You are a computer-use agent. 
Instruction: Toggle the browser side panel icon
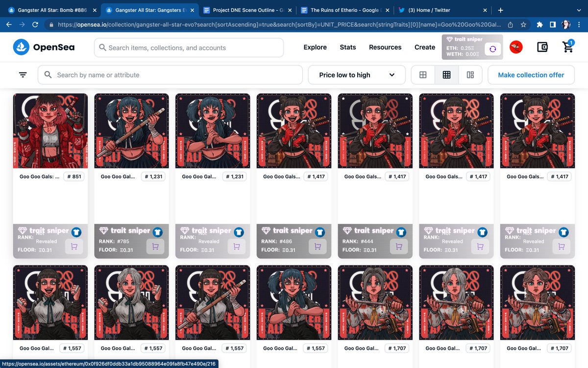point(552,24)
